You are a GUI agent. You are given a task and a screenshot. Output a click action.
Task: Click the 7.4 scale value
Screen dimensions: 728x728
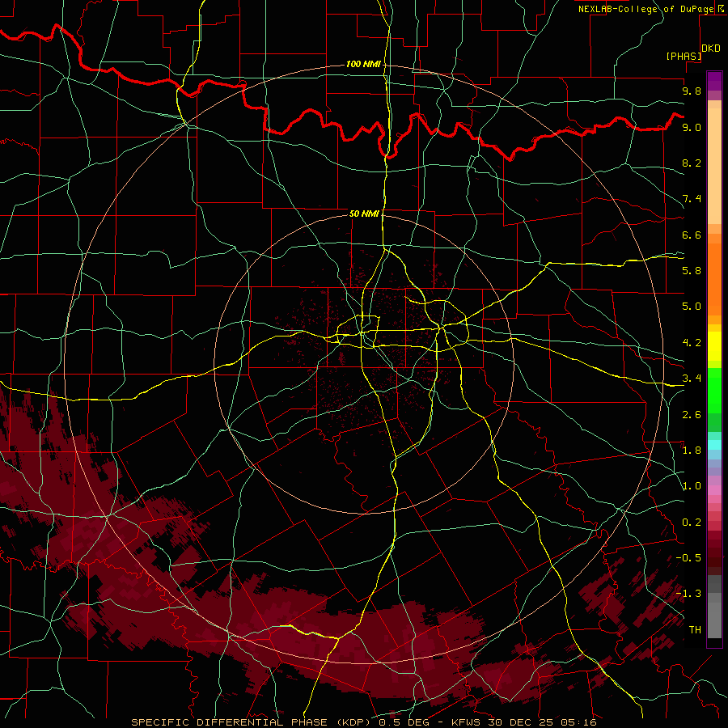pos(692,199)
